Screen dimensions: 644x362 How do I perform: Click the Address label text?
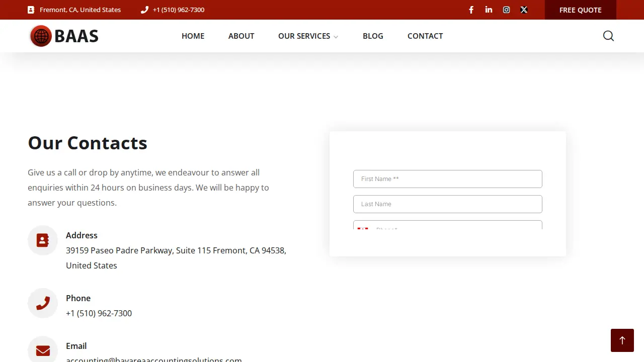coord(82,235)
